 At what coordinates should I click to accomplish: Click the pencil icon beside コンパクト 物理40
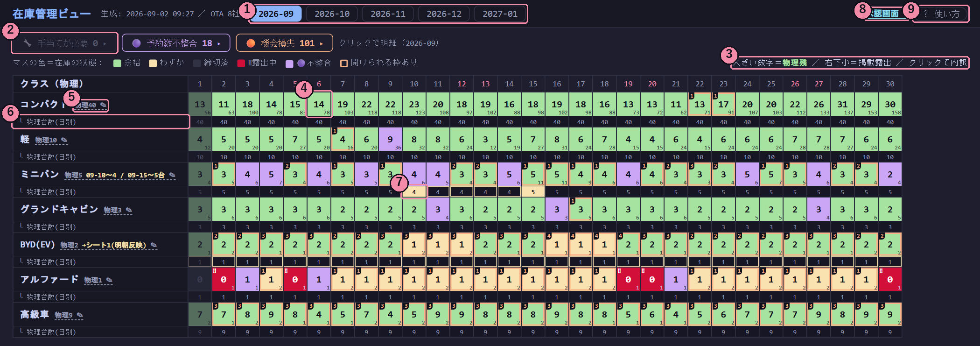103,105
